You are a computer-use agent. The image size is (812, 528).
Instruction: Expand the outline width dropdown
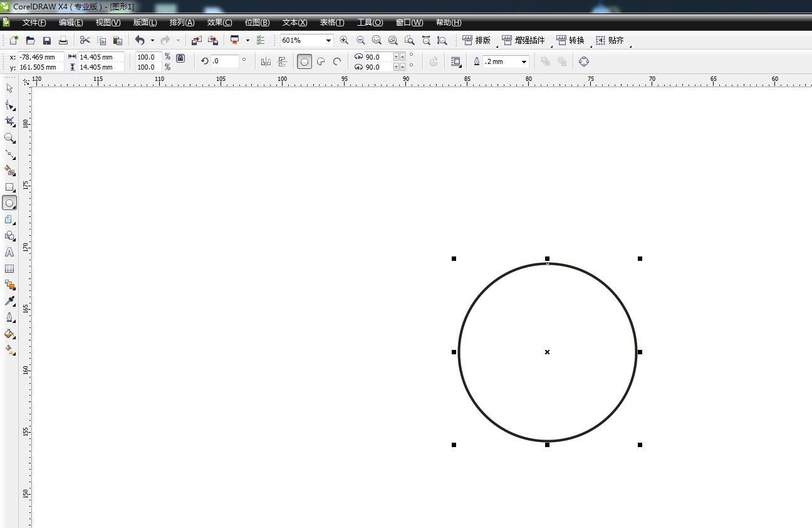pos(524,61)
